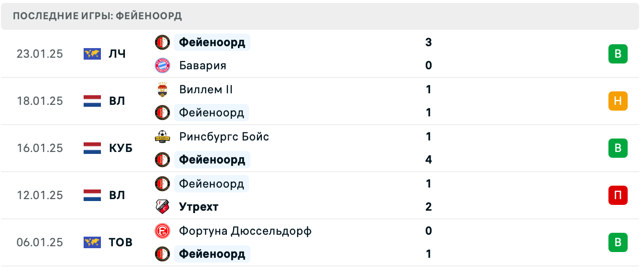Click the yellow Н draw badge
The image size is (644, 278).
[x=618, y=101]
